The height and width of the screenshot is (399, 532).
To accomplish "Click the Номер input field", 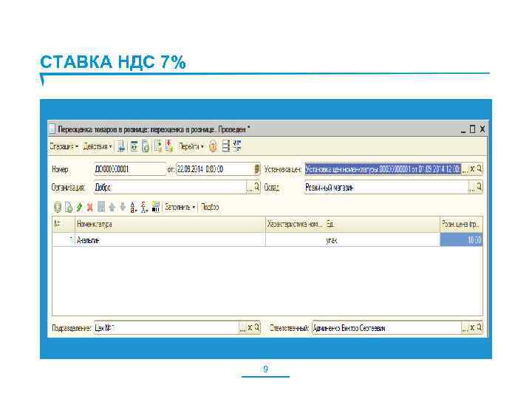I will click(130, 169).
